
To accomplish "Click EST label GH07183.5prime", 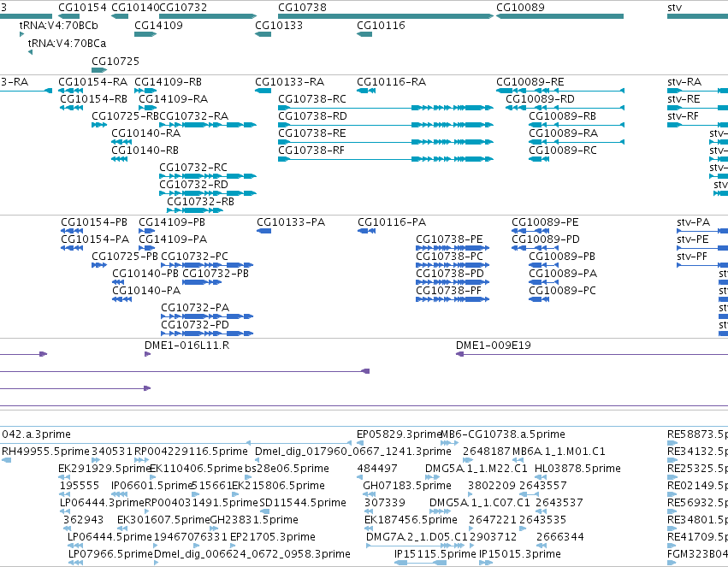I will [x=407, y=486].
